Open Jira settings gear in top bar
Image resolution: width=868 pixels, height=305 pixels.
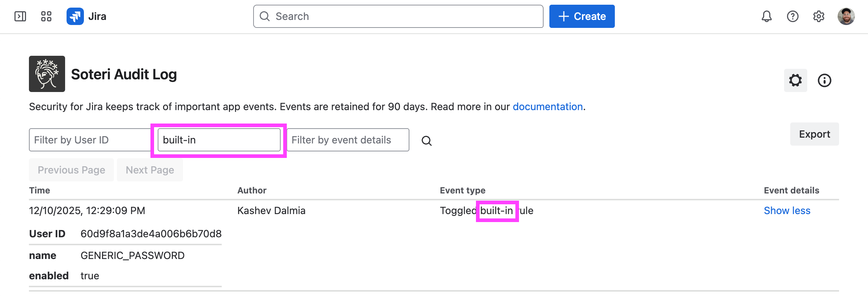pyautogui.click(x=818, y=16)
